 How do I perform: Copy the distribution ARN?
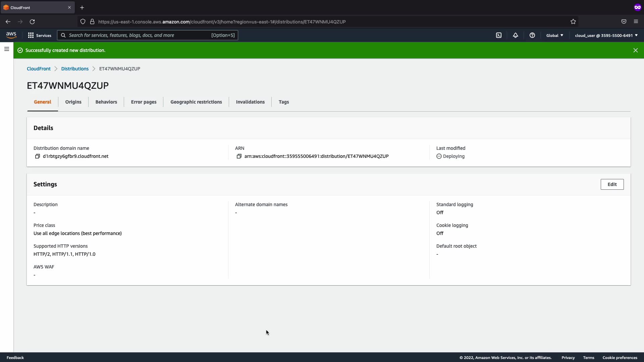click(x=239, y=156)
